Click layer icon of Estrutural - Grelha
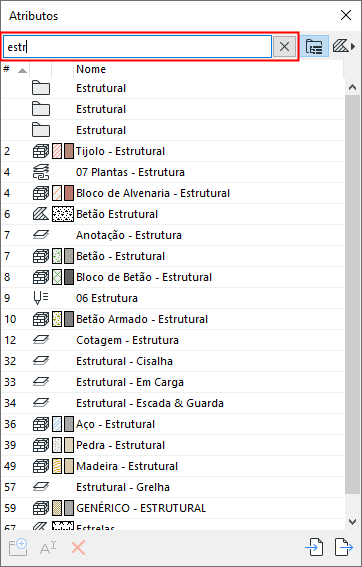The height and width of the screenshot is (567, 362). 41,487
